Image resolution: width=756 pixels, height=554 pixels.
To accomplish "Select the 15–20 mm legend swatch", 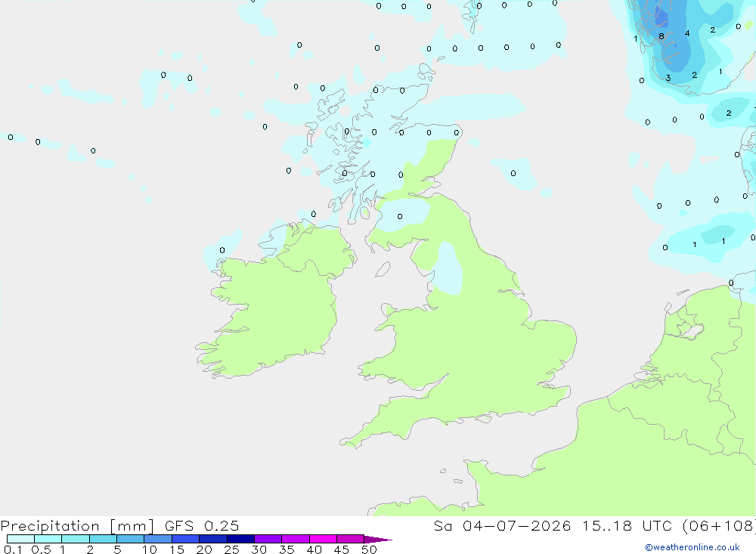I will click(x=186, y=539).
